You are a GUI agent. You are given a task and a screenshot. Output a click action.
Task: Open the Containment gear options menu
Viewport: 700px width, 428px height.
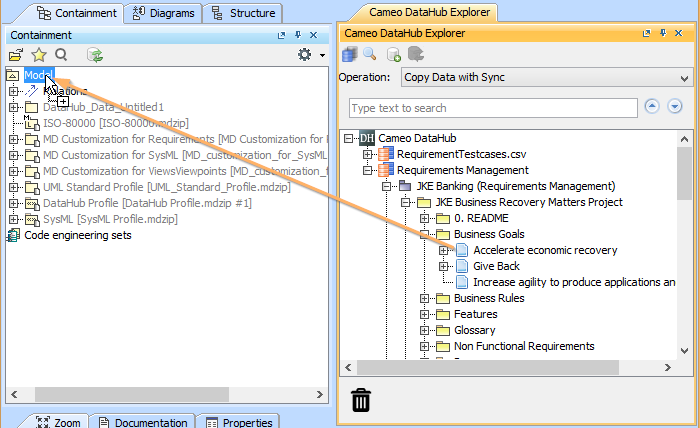[305, 55]
